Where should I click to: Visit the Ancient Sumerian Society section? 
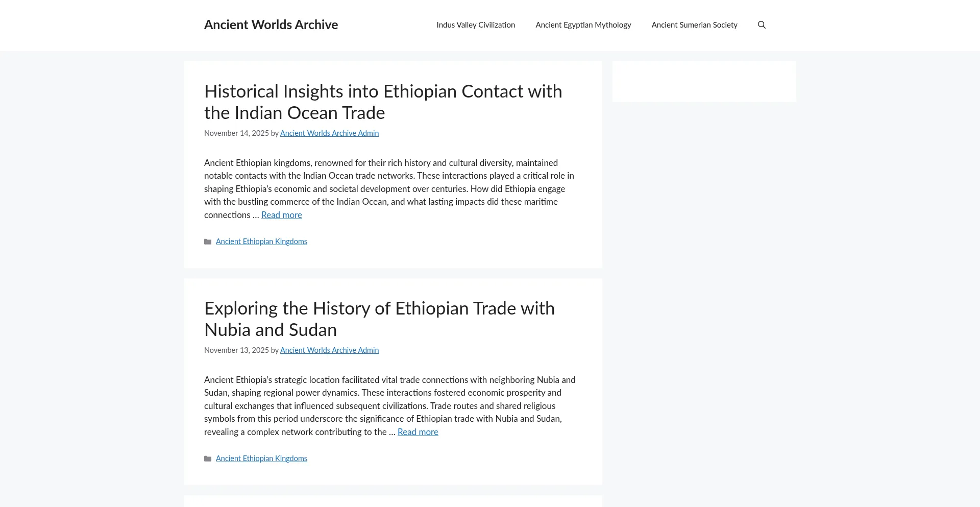[694, 25]
